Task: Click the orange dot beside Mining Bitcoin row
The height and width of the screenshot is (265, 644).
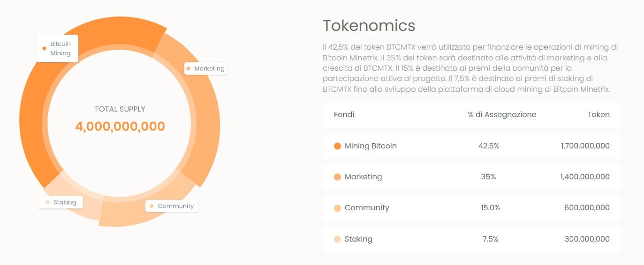Action: (337, 146)
